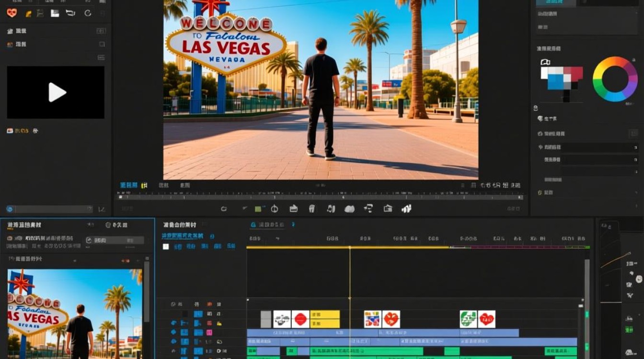Tick the white checkbox in timeline header panel

[166, 247]
